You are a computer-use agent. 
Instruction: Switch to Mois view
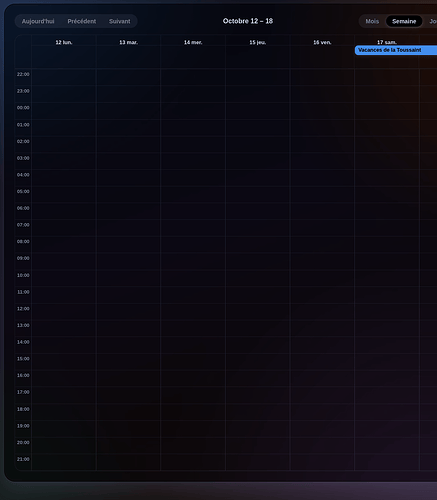372,21
